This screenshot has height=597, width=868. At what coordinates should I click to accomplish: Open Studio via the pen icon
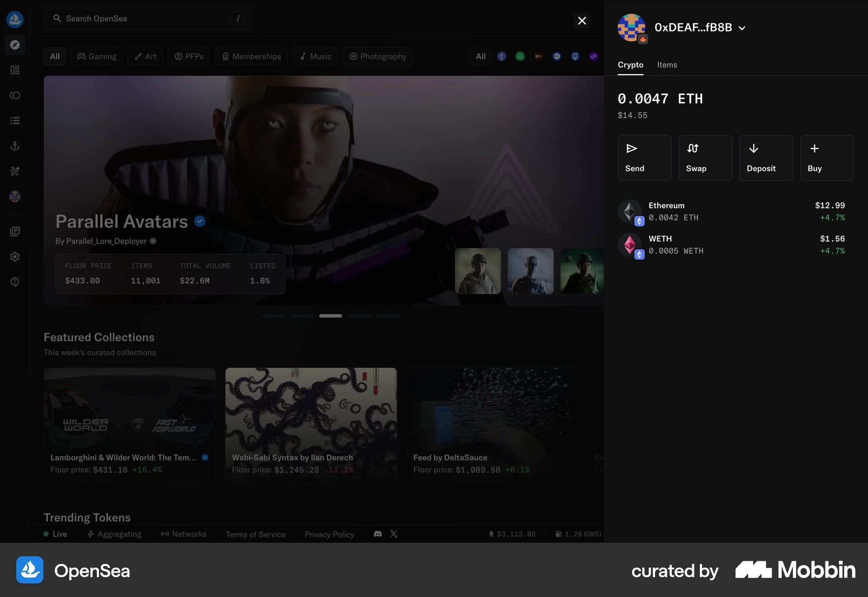15,171
